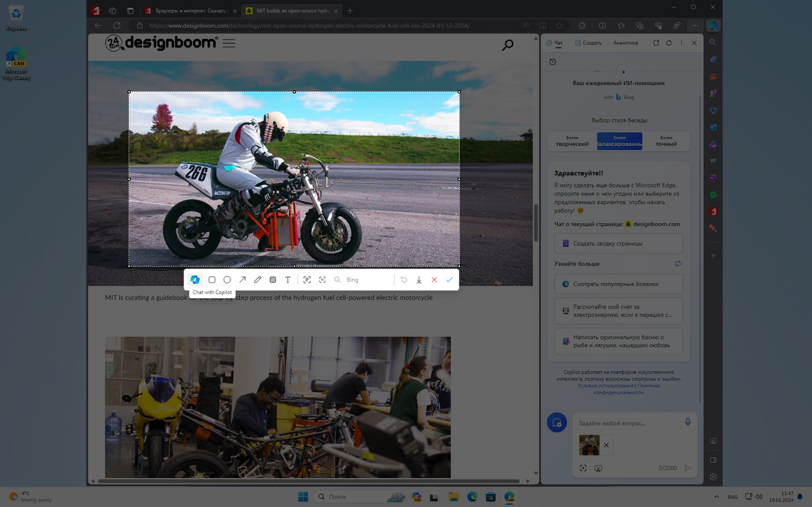This screenshot has width=812, height=507.
Task: Choose the 'Более творческий' conversation style
Action: coord(572,141)
